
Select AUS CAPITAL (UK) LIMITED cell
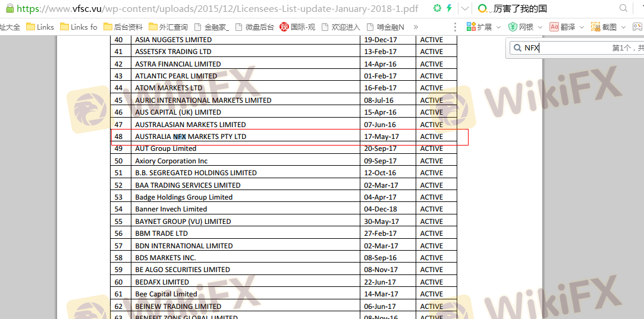(x=245, y=112)
